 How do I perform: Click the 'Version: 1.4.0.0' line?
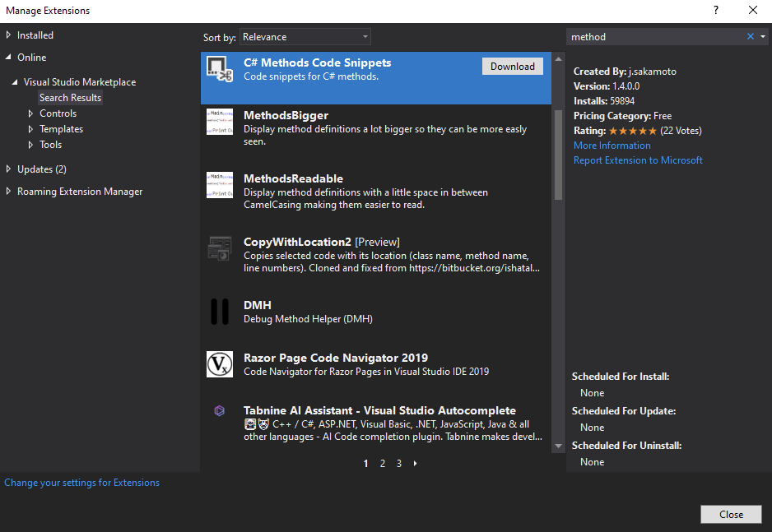click(x=607, y=86)
